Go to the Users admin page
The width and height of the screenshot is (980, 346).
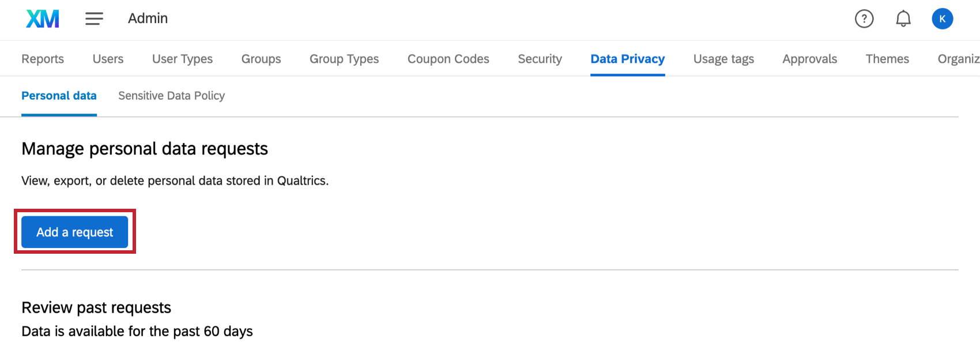pyautogui.click(x=108, y=58)
